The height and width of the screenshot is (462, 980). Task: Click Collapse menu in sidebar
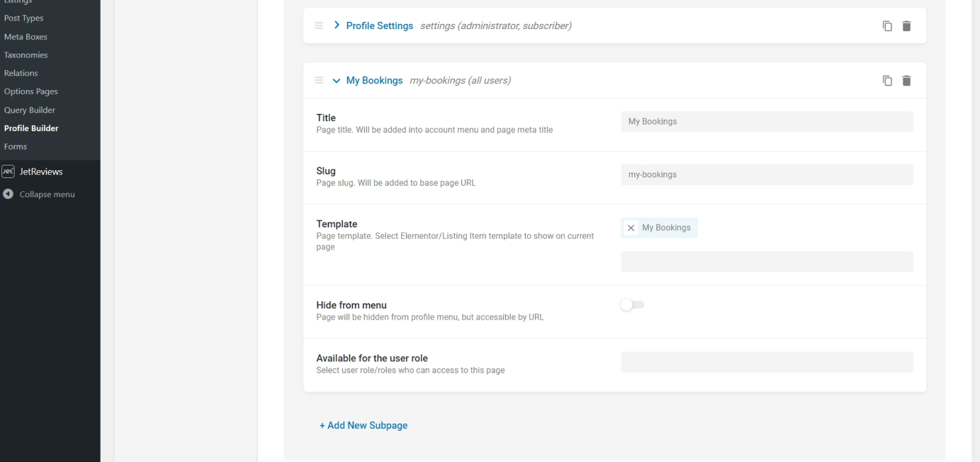click(x=47, y=195)
